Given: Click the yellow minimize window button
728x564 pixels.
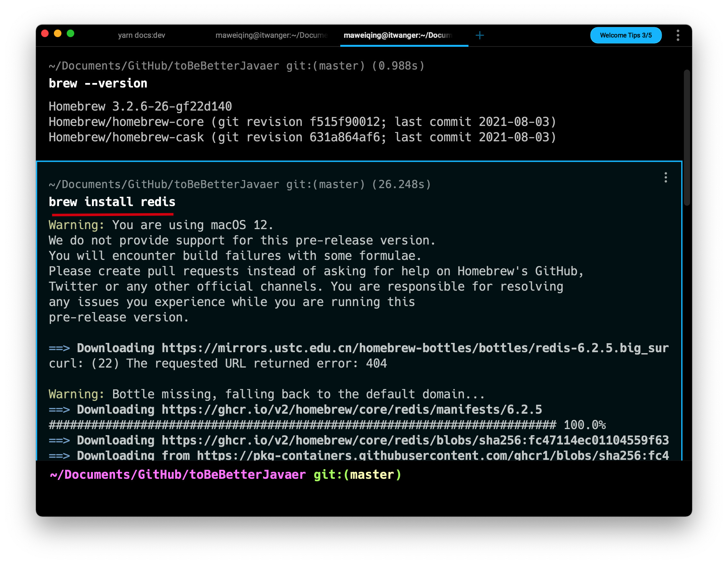Looking at the screenshot, I should pyautogui.click(x=58, y=34).
